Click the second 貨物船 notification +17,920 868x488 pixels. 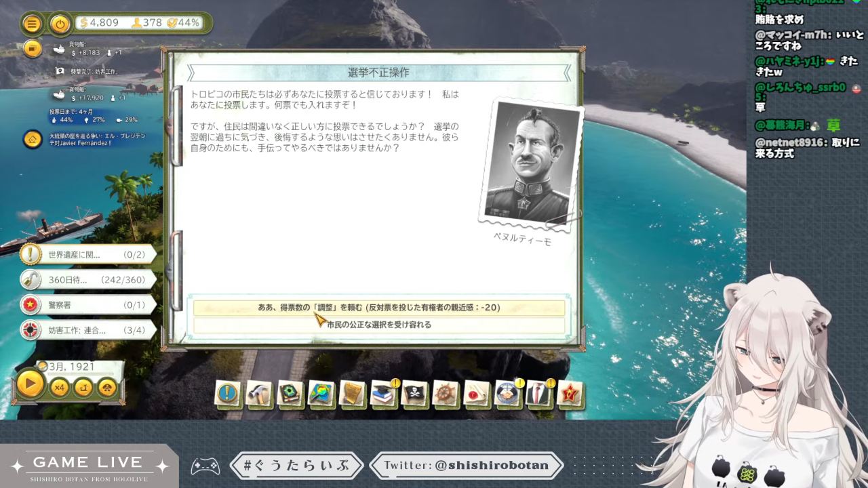coord(90,94)
